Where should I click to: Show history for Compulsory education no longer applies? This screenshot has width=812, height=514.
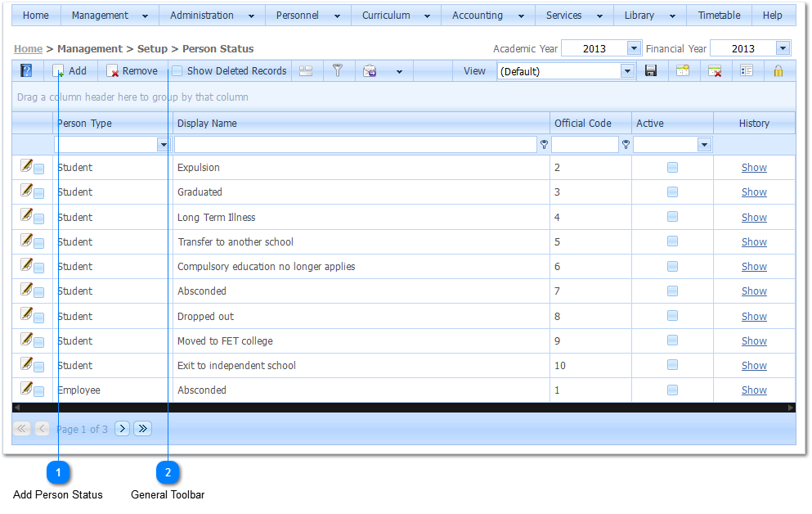click(x=754, y=266)
